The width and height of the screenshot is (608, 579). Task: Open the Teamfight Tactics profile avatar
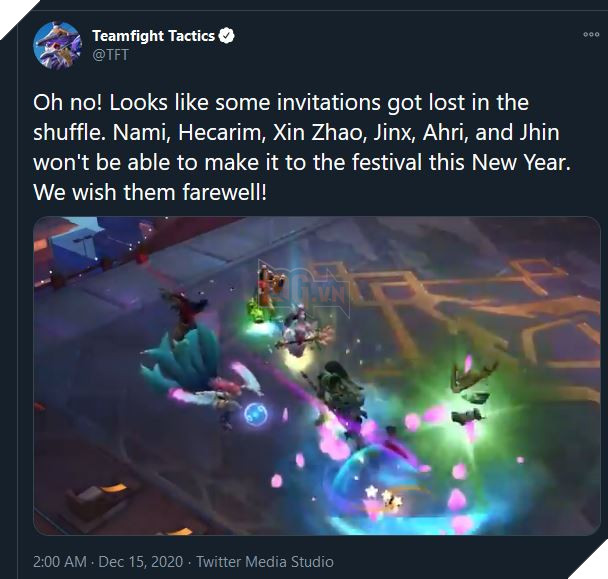coord(57,45)
